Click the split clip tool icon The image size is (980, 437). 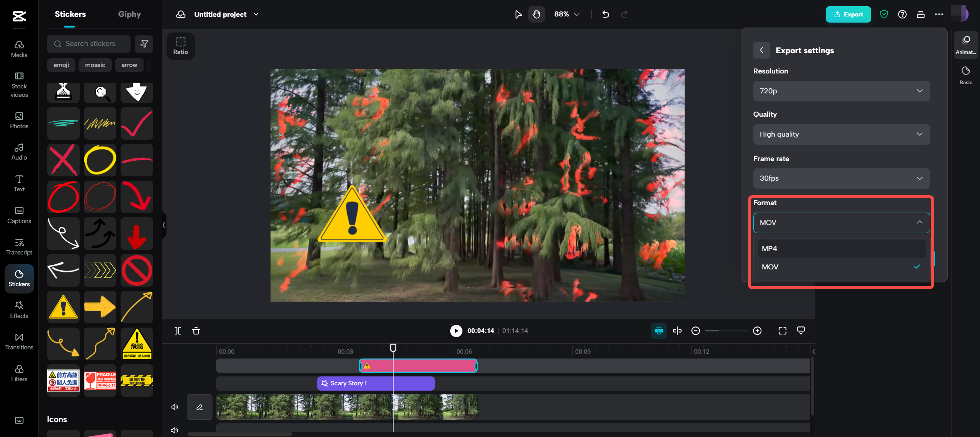[178, 331]
